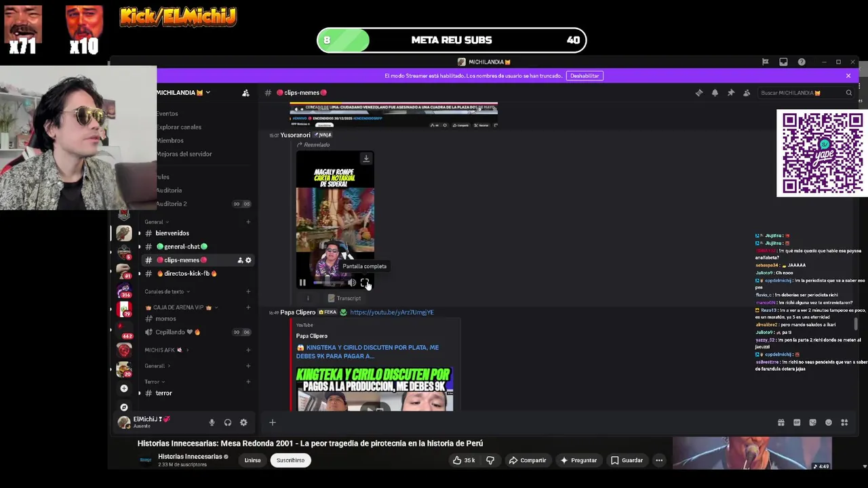Download the Magaly video attachment
Viewport: 868px width, 488px height.
pyautogui.click(x=366, y=159)
